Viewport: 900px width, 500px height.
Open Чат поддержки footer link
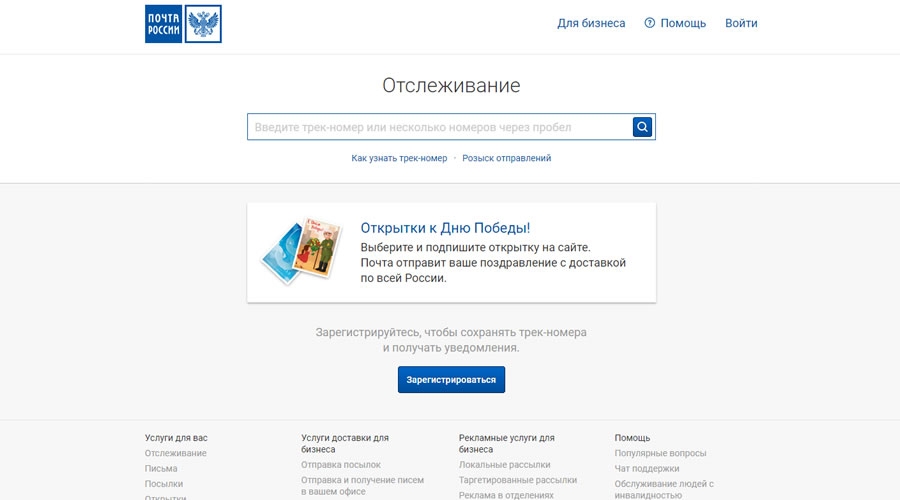(x=647, y=468)
